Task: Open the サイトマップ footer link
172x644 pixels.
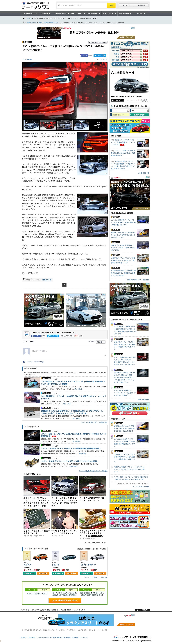Action: pos(84,637)
